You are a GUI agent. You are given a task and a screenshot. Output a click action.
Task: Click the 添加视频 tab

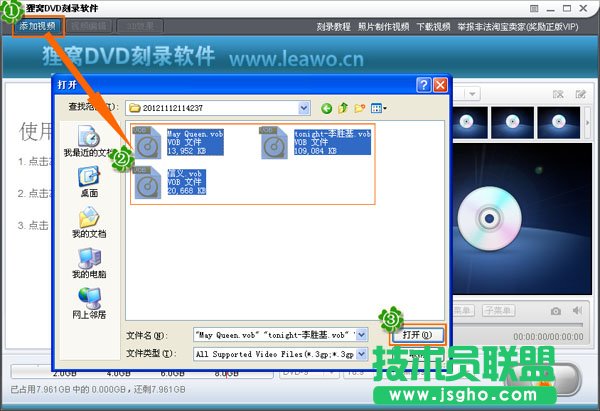click(39, 25)
